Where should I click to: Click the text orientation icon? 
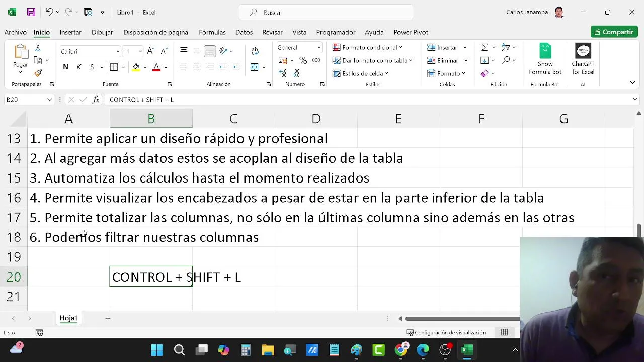pyautogui.click(x=223, y=51)
